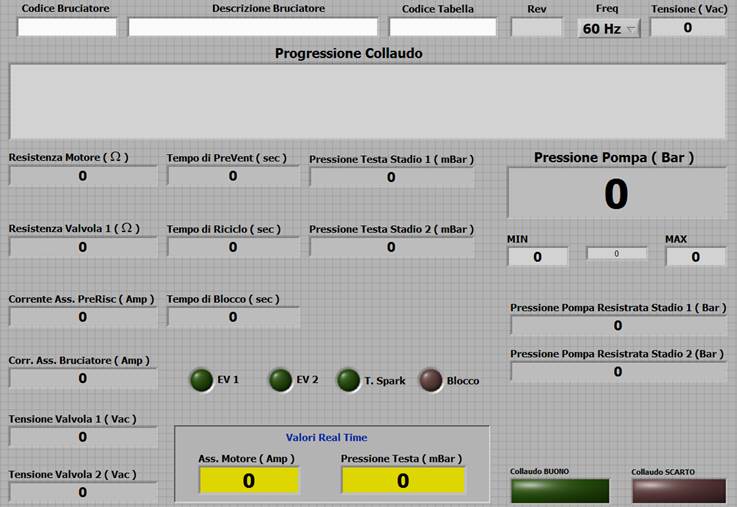Screen dimensions: 737x507
Task: Click the Progressione Collaudo text area
Action: click(x=367, y=101)
